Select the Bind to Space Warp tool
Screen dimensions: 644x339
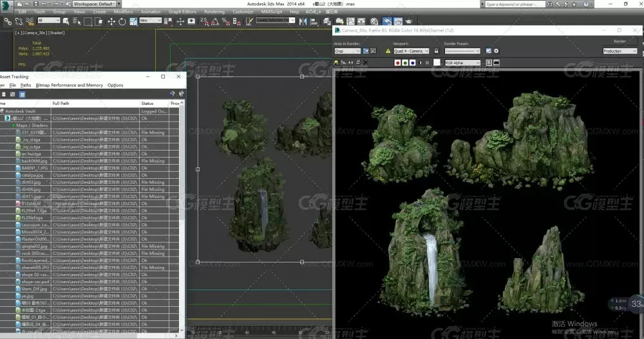(x=30, y=21)
